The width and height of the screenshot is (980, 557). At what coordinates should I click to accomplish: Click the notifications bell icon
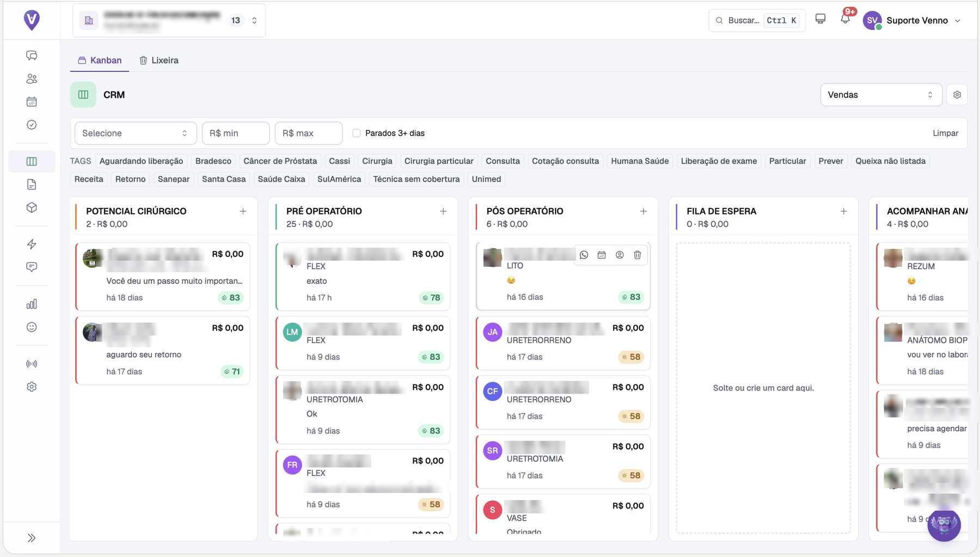pos(845,20)
